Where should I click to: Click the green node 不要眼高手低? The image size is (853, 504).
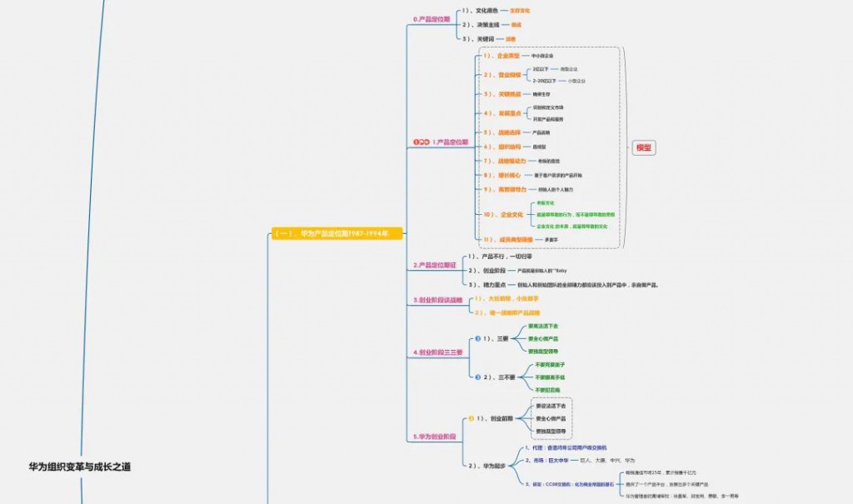point(550,377)
